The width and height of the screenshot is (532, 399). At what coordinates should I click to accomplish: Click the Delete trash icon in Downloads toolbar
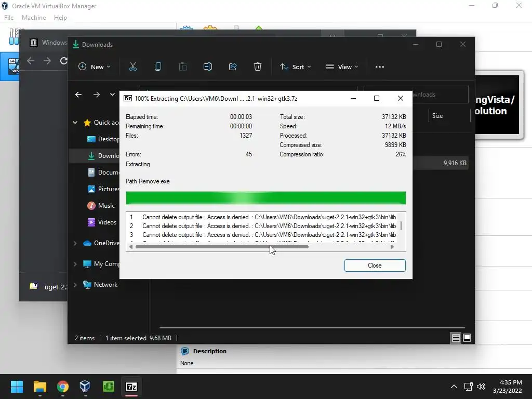258,67
